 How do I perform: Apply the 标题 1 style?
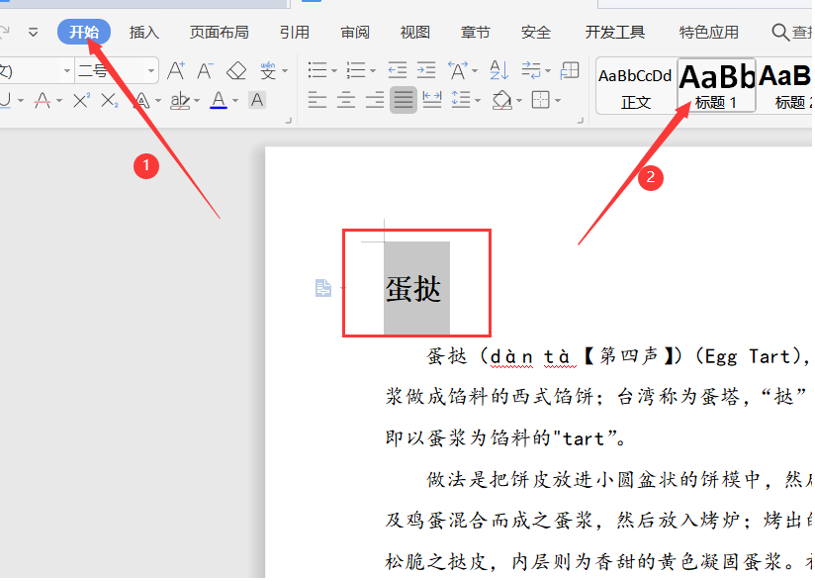point(716,86)
